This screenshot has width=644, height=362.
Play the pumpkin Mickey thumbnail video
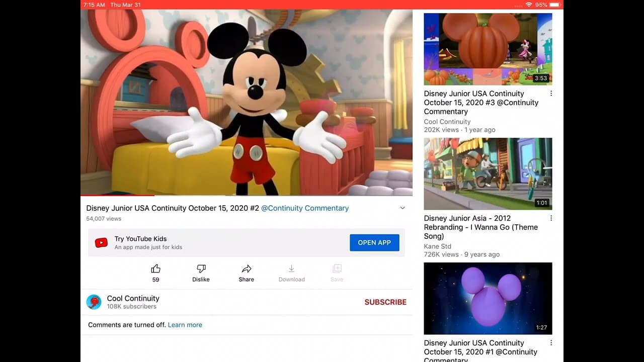(x=488, y=49)
